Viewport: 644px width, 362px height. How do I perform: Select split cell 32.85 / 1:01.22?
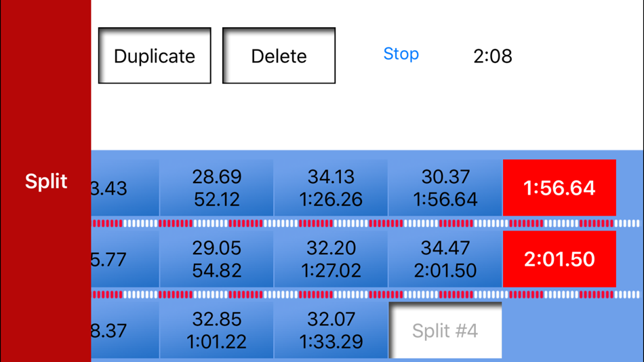[217, 331]
